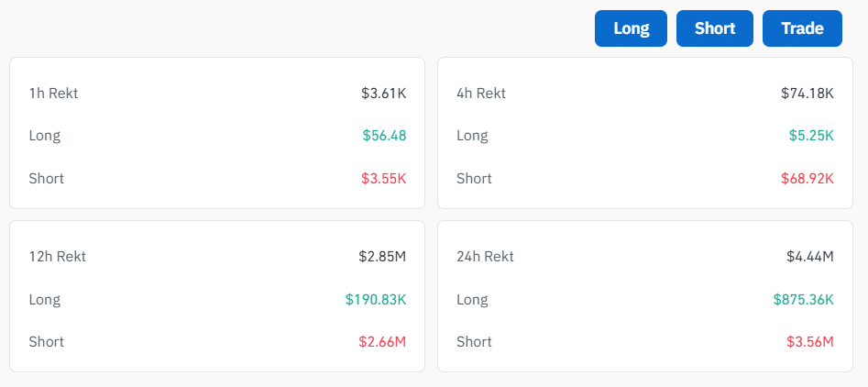Viewport: 868px width, 387px height.
Task: Click the 4h Rekt total $74.18K
Action: tap(808, 93)
